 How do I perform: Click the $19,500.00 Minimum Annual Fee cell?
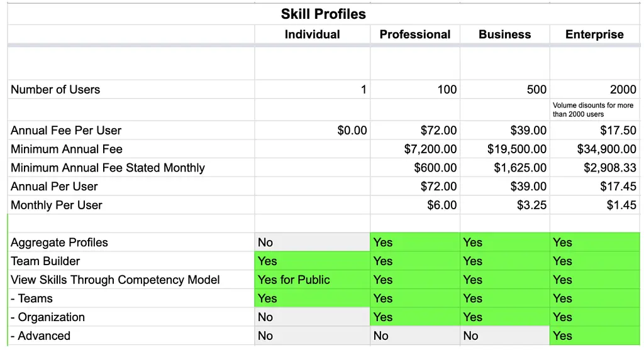tap(505, 149)
